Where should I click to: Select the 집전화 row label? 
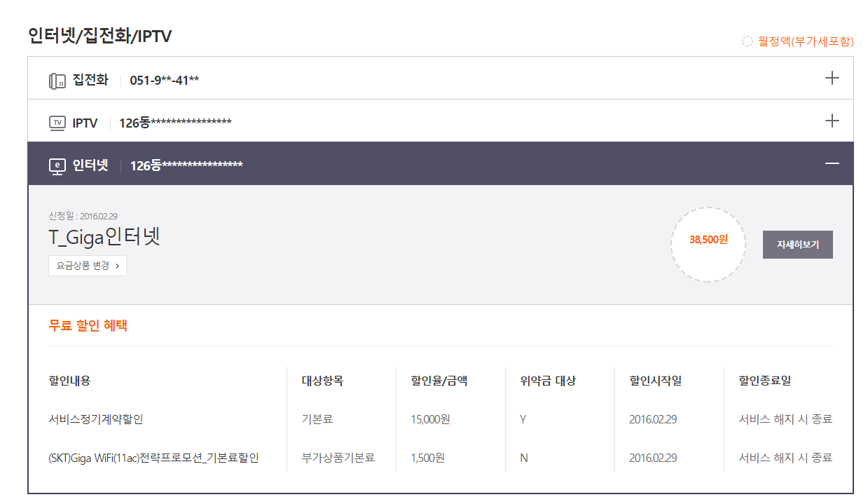(x=90, y=80)
